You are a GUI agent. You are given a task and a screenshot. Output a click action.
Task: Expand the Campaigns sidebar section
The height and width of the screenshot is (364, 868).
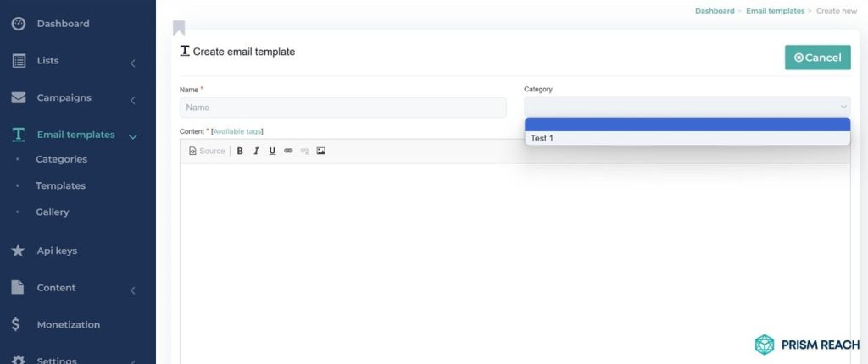tap(133, 101)
